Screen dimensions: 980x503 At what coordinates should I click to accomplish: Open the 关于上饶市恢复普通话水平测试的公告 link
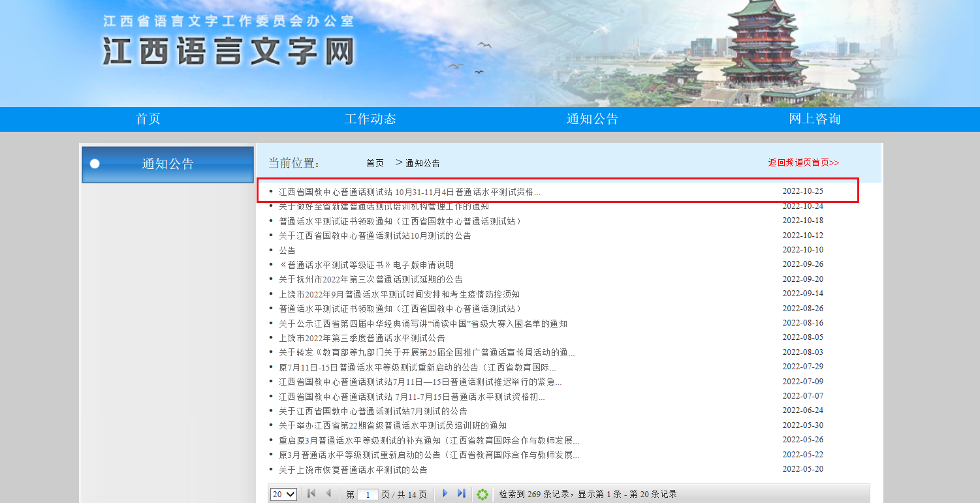point(353,470)
